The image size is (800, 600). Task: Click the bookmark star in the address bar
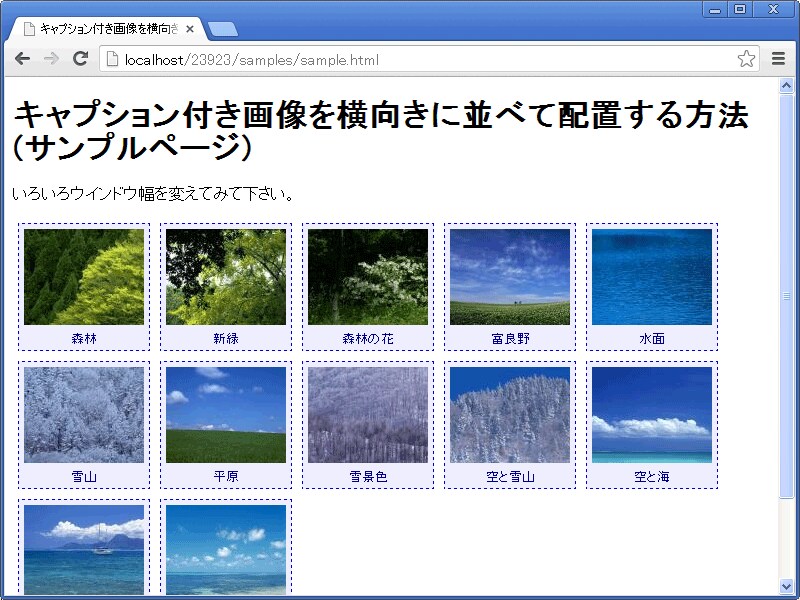(746, 60)
